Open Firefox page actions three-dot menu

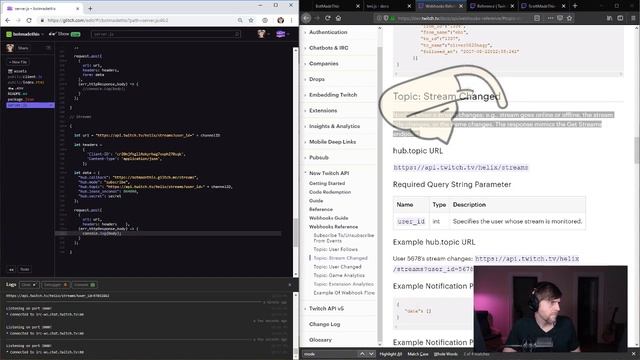(551, 18)
